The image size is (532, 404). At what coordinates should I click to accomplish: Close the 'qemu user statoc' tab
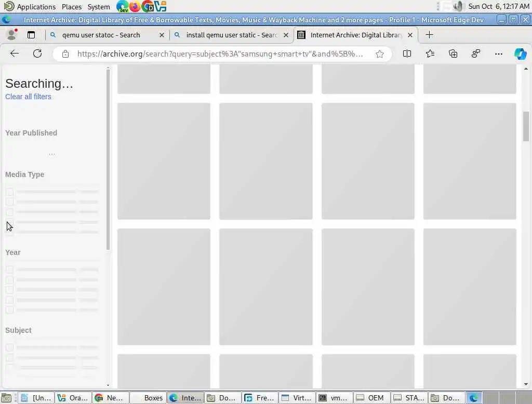(162, 35)
